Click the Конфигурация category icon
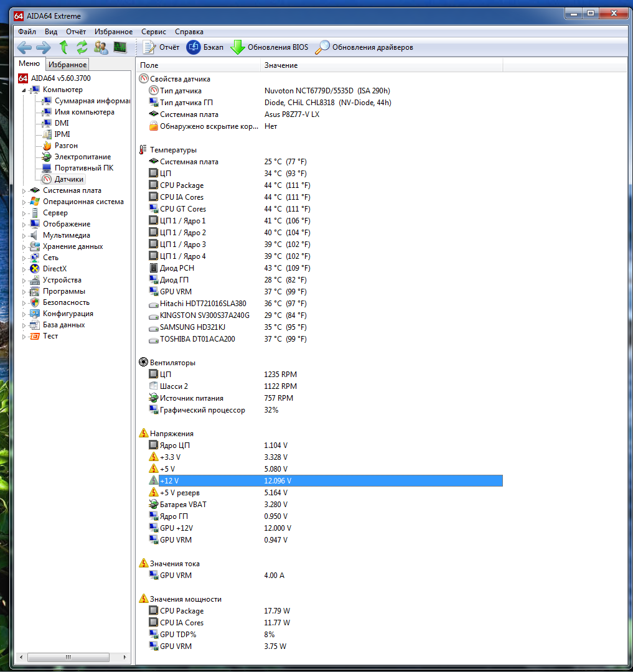633x672 pixels. click(35, 314)
